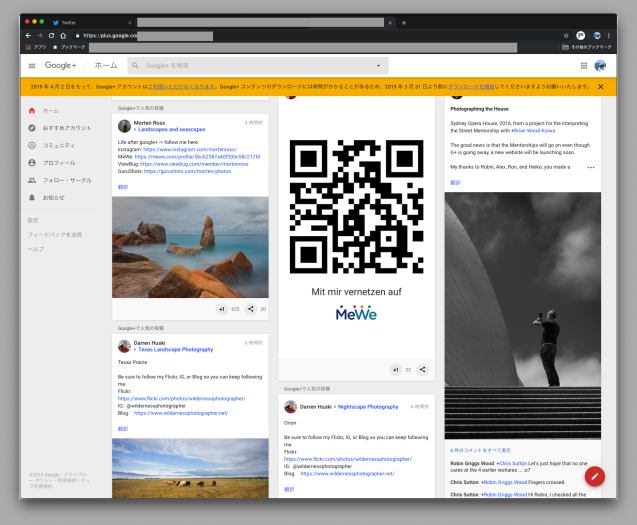Open Morten Ross's Instagram link

[190, 150]
